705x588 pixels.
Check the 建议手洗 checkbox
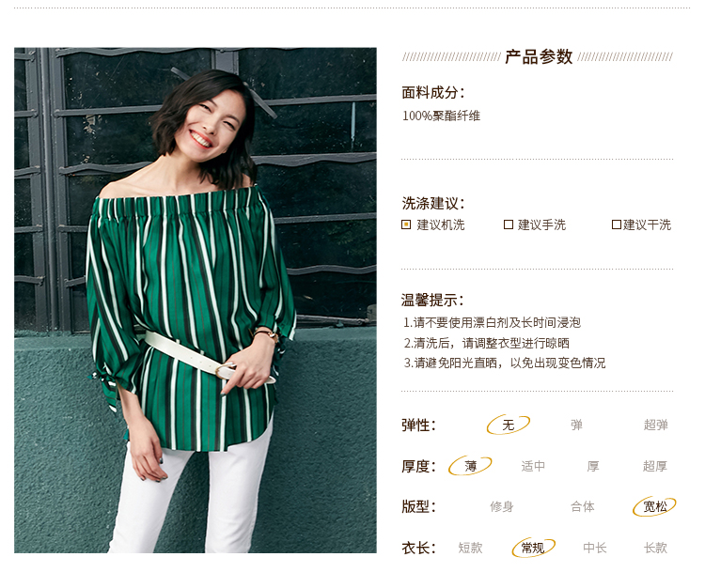508,224
